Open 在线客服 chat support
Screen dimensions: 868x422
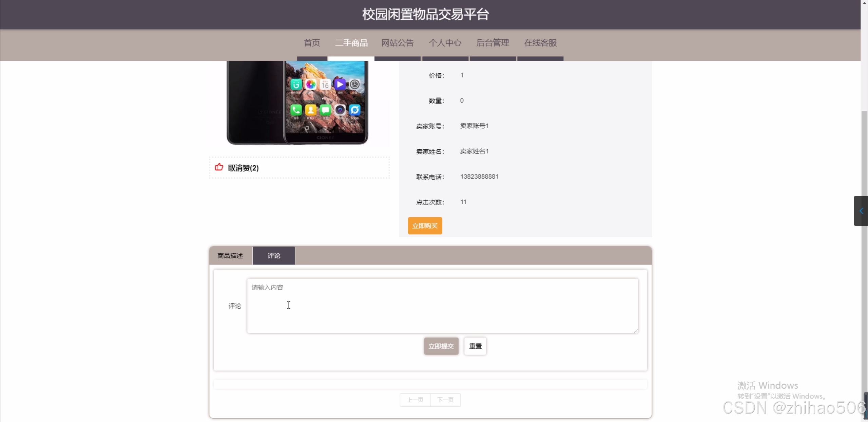(x=540, y=43)
